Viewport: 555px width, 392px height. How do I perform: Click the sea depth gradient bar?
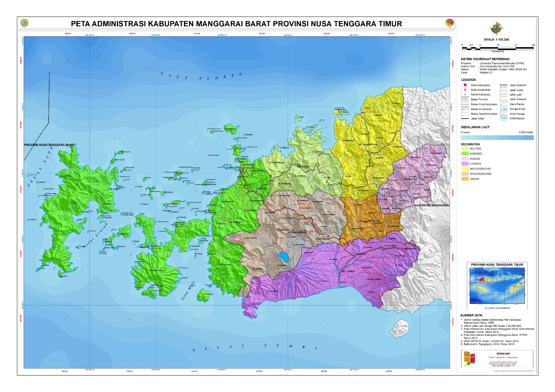497,138
